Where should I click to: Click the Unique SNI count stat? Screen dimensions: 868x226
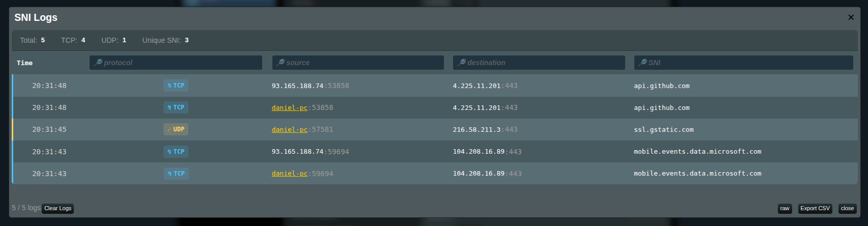pos(165,40)
